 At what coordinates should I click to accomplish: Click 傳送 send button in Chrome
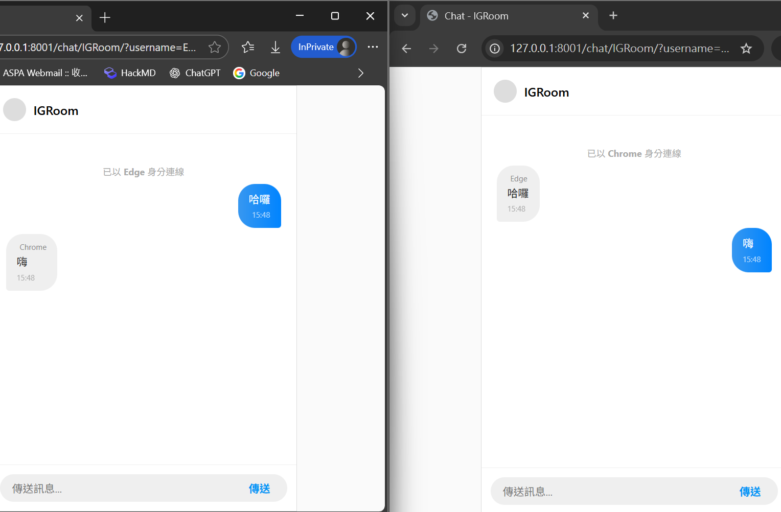click(x=750, y=492)
